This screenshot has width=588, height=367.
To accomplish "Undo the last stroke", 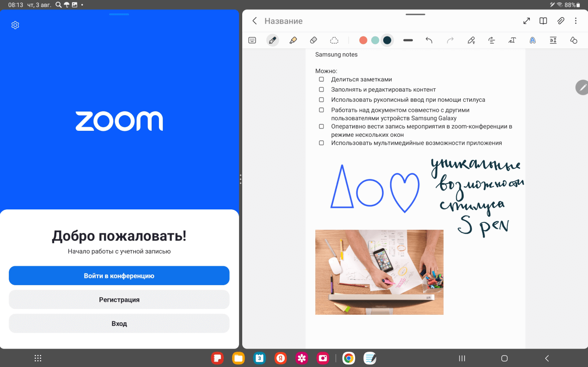I will (x=429, y=40).
